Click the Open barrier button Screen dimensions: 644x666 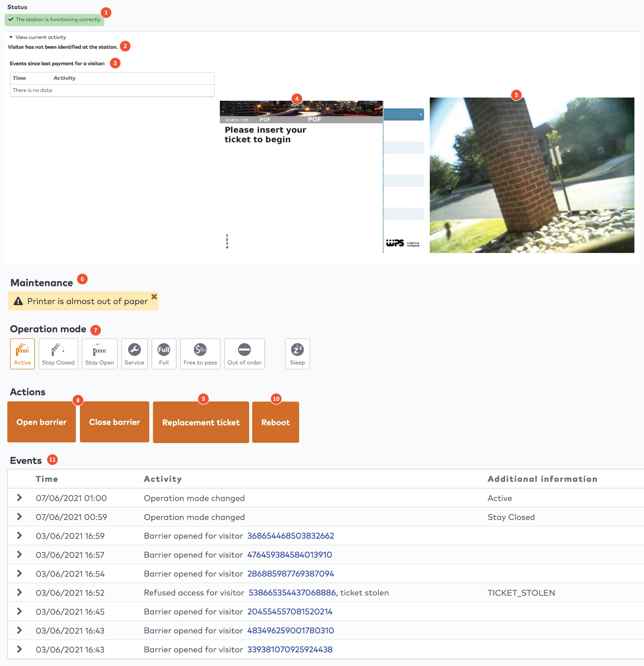pos(41,422)
